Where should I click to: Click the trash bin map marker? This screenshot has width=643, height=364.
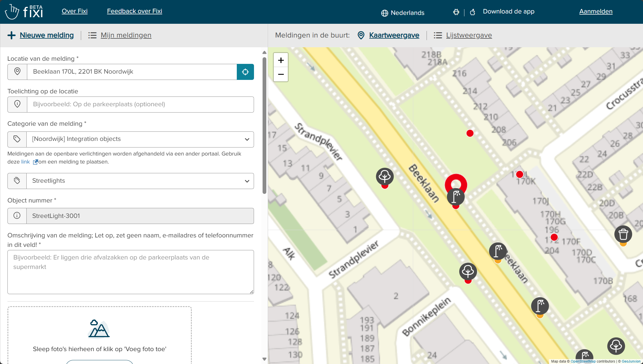click(623, 235)
